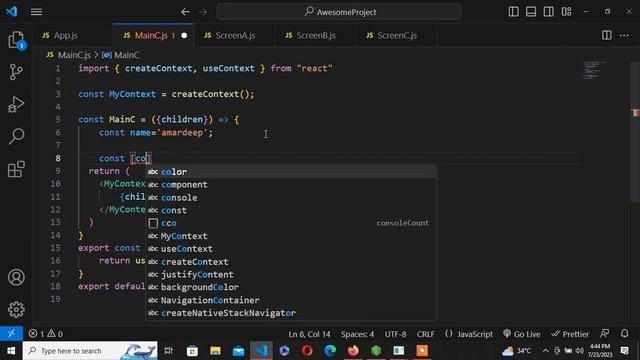Choose the createNativeStackNavigator suggestion

tap(291, 313)
